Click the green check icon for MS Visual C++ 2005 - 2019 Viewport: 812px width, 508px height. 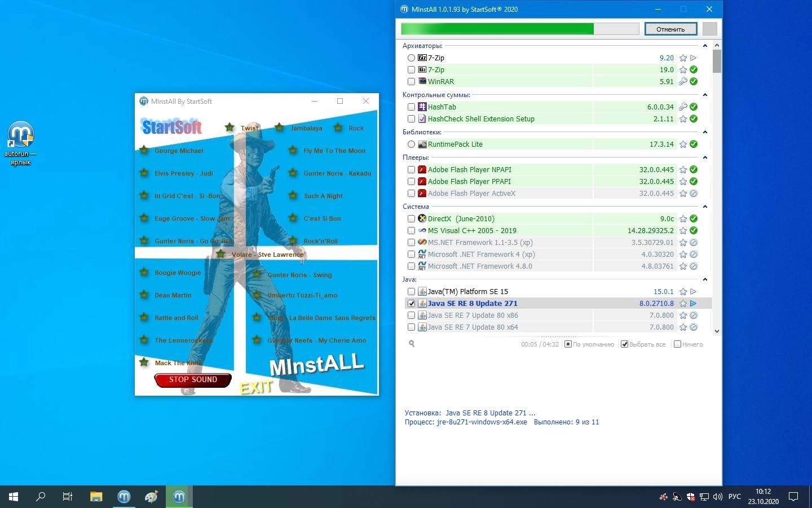[x=694, y=230]
